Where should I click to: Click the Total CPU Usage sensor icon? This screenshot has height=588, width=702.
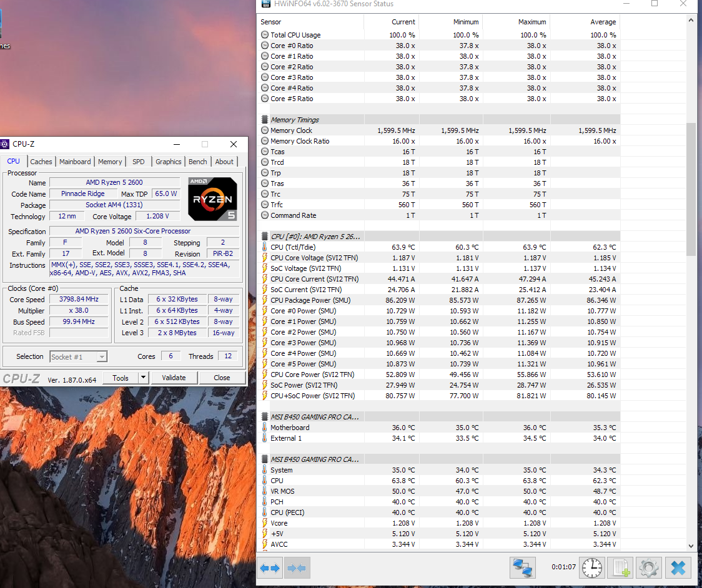265,35
